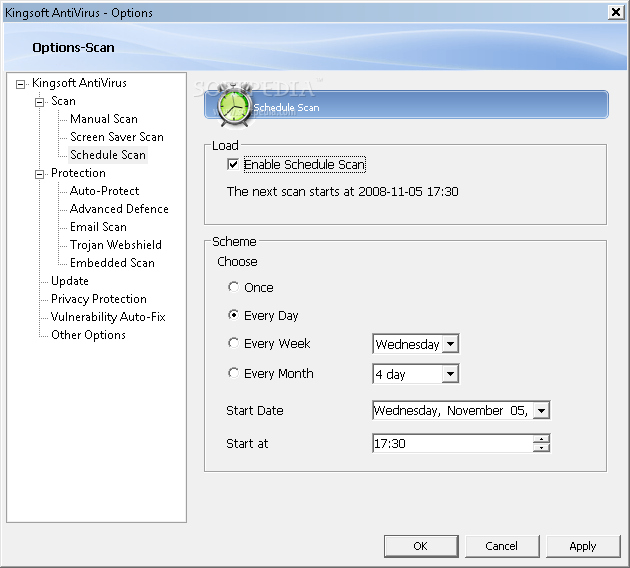This screenshot has width=630, height=568.
Task: Open Email Scan settings
Action: 98,227
